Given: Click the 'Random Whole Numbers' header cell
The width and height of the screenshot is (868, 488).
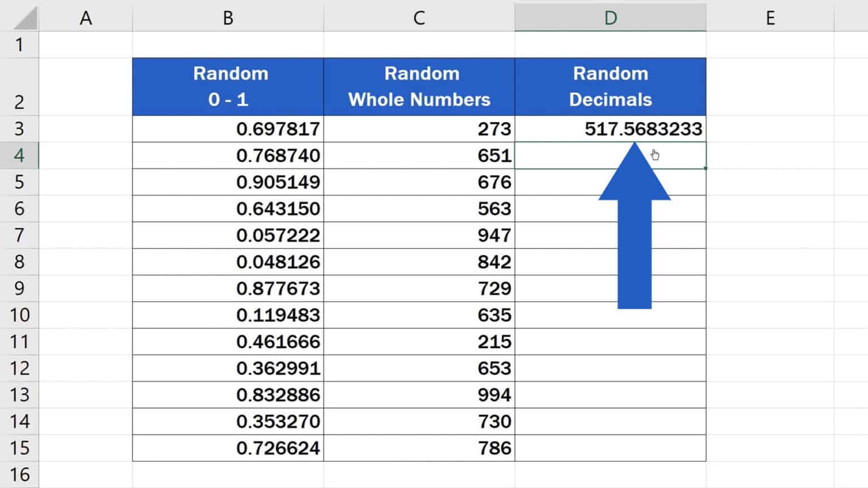Looking at the screenshot, I should pos(419,87).
